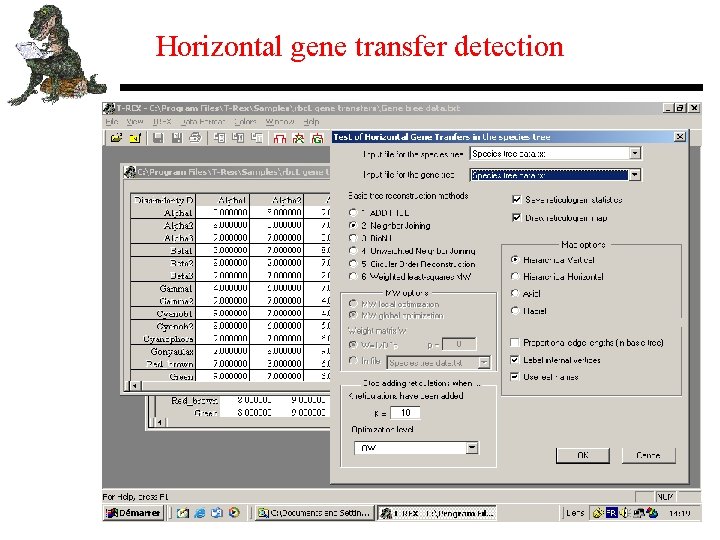Open the Help menu

(x=311, y=122)
